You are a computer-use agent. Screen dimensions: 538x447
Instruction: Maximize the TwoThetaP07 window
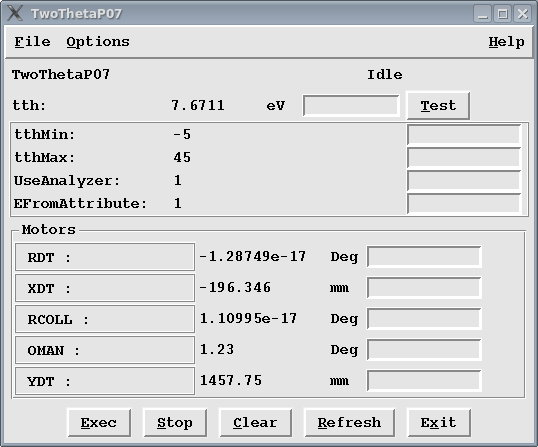[503, 14]
